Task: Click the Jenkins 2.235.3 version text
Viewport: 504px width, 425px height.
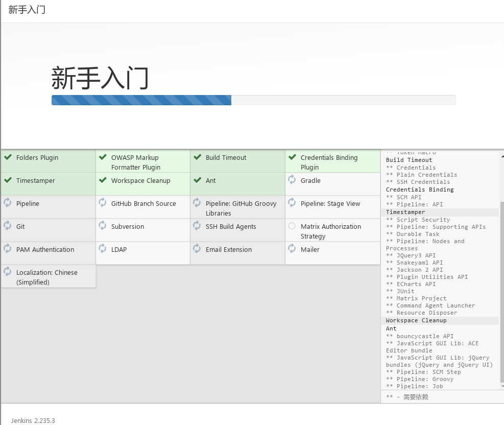Action: tap(33, 421)
